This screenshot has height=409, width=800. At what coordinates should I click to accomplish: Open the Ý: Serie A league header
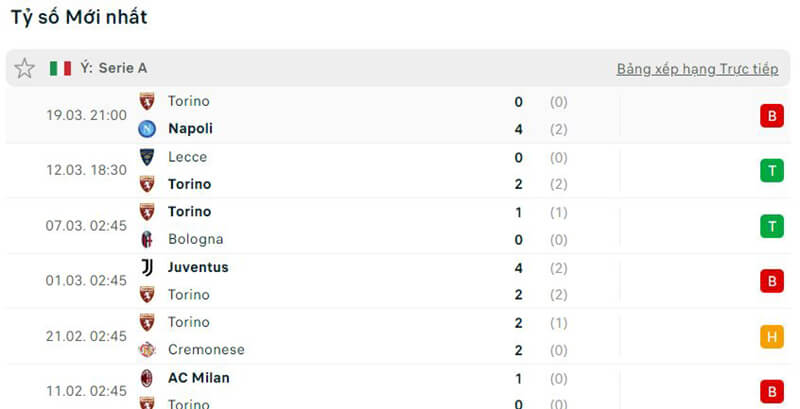coord(113,68)
